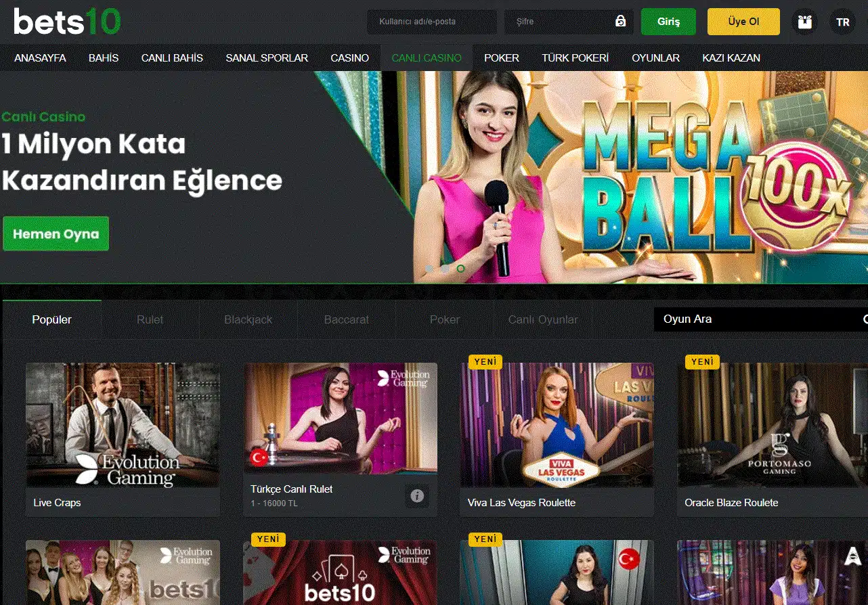
Task: Click the yellow Üye Ol button
Action: 743,22
